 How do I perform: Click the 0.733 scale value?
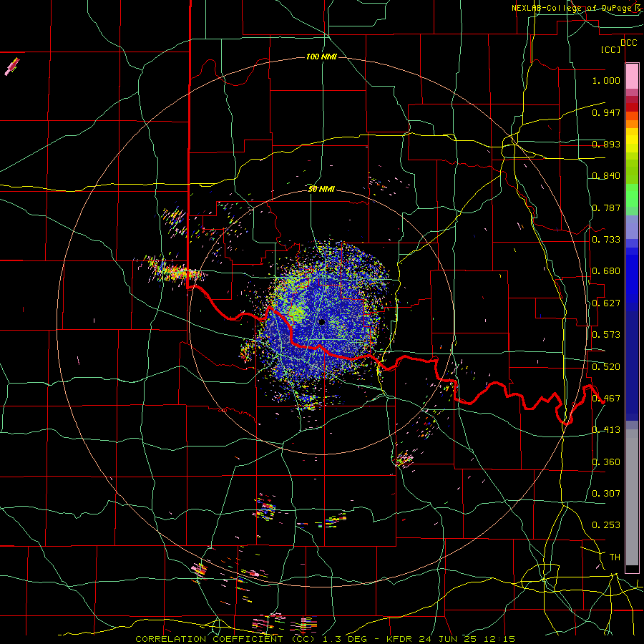click(x=606, y=240)
